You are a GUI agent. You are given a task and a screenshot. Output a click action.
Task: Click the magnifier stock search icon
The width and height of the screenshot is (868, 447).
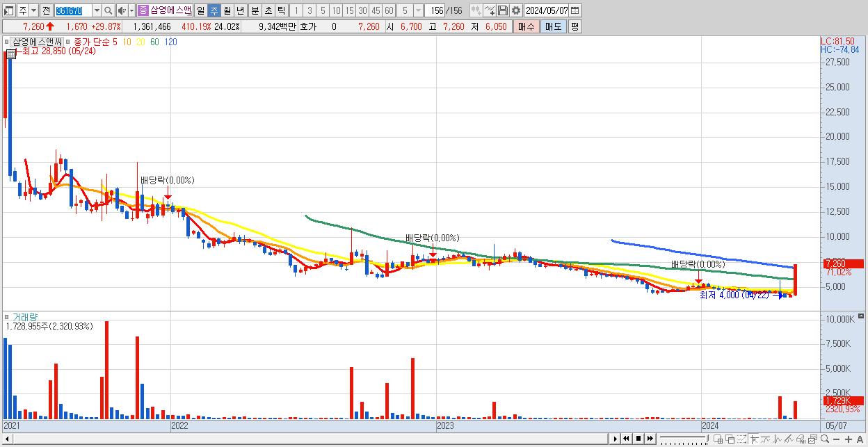(x=108, y=10)
